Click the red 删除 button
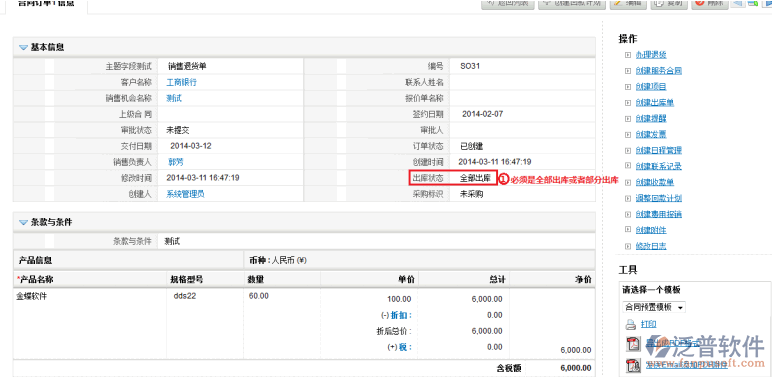 coord(710,4)
